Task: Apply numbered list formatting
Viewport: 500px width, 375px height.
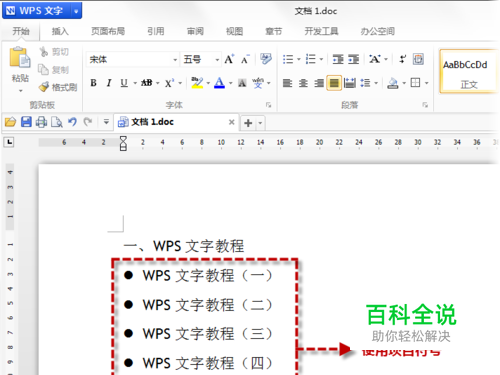Action: [311, 59]
